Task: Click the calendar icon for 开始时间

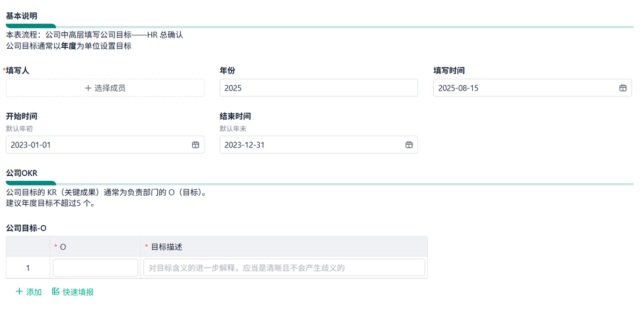Action: (x=195, y=145)
